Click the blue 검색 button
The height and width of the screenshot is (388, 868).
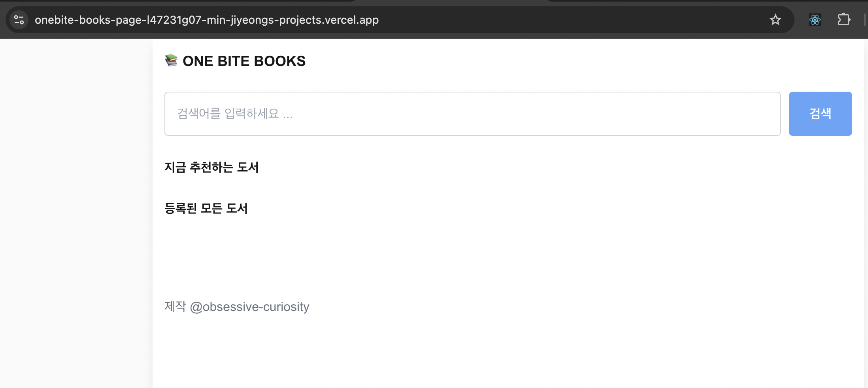[820, 114]
